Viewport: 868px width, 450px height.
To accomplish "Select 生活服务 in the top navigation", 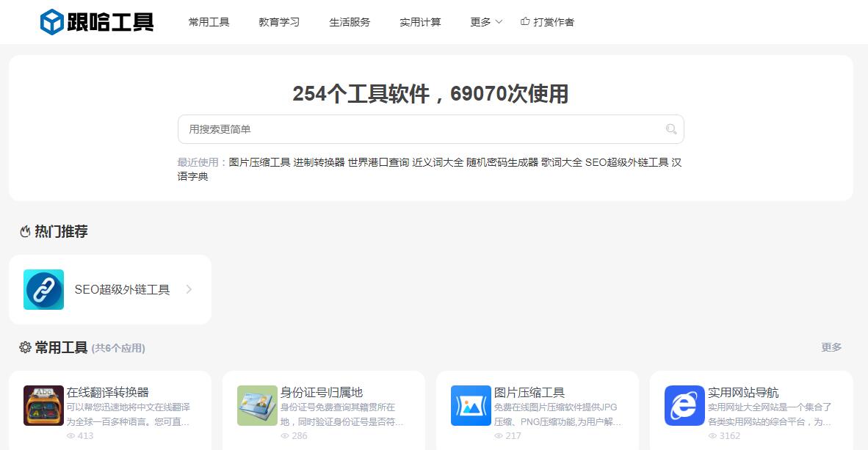I will 350,22.
